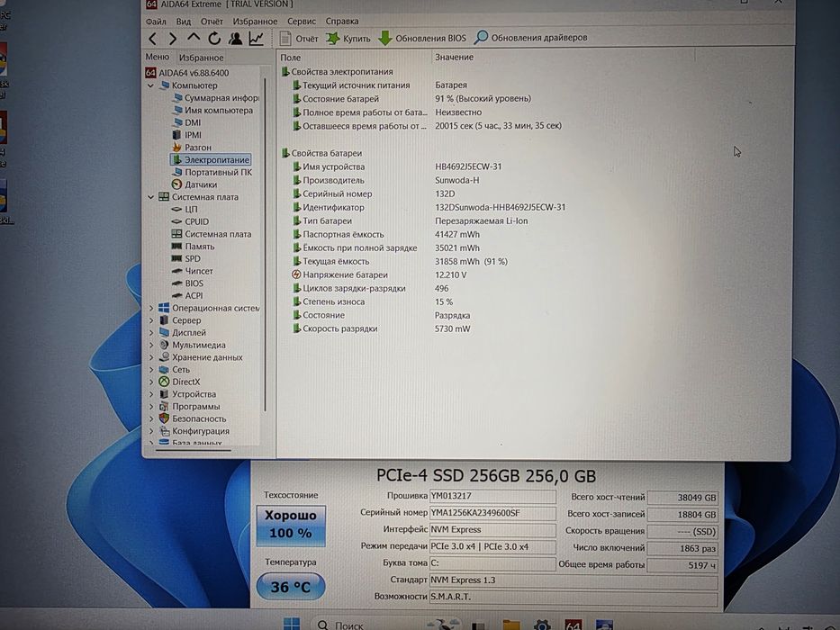Select the Чипсет tree item
This screenshot has height=630, width=840.
click(x=193, y=271)
